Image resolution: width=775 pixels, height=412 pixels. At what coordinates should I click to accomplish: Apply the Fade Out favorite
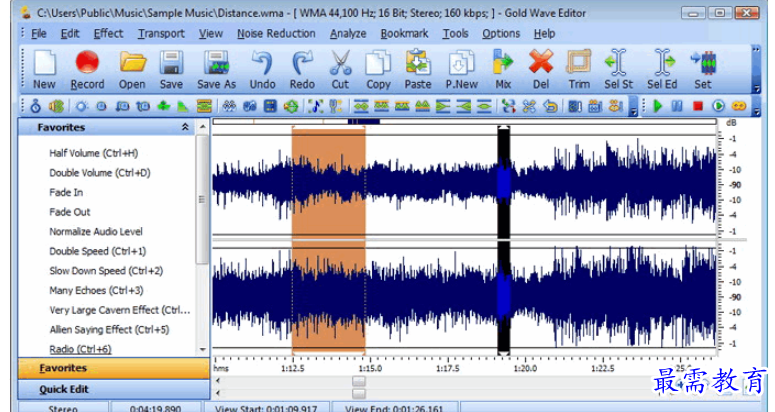point(70,212)
